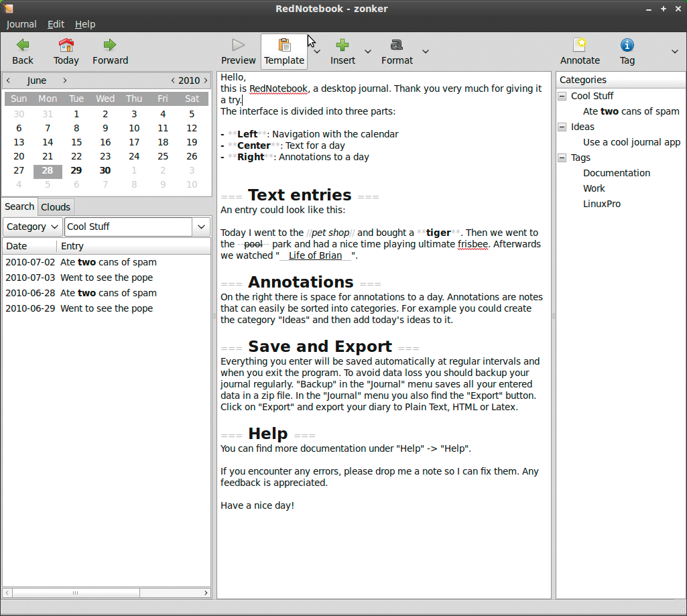Switch to the Clouds tab
Viewport: 687px width, 616px height.
[56, 207]
